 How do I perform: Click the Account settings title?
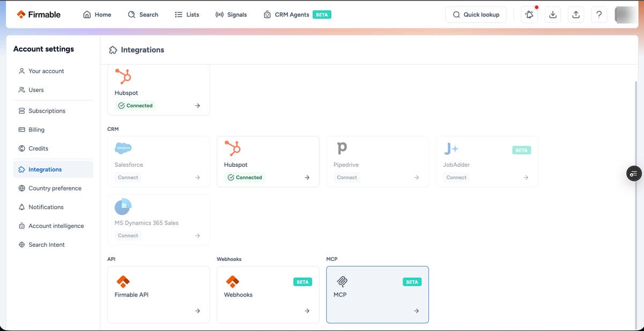pyautogui.click(x=43, y=49)
